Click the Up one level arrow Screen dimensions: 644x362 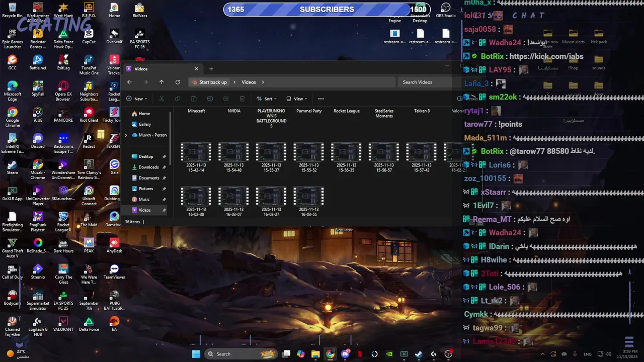pyautogui.click(x=162, y=82)
